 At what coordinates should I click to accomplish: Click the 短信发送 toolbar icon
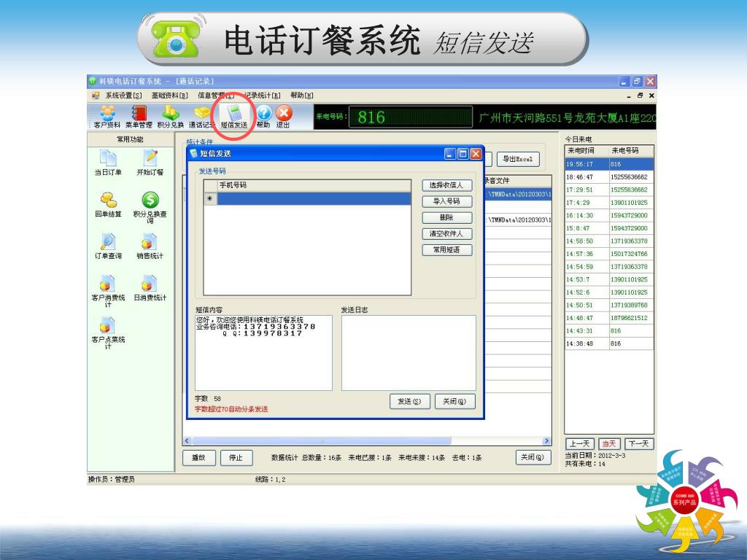pos(234,117)
